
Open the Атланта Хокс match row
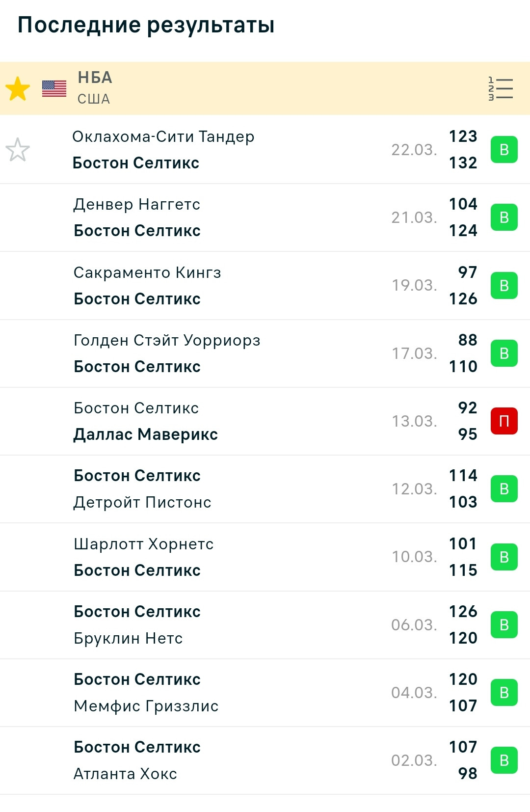point(265,760)
